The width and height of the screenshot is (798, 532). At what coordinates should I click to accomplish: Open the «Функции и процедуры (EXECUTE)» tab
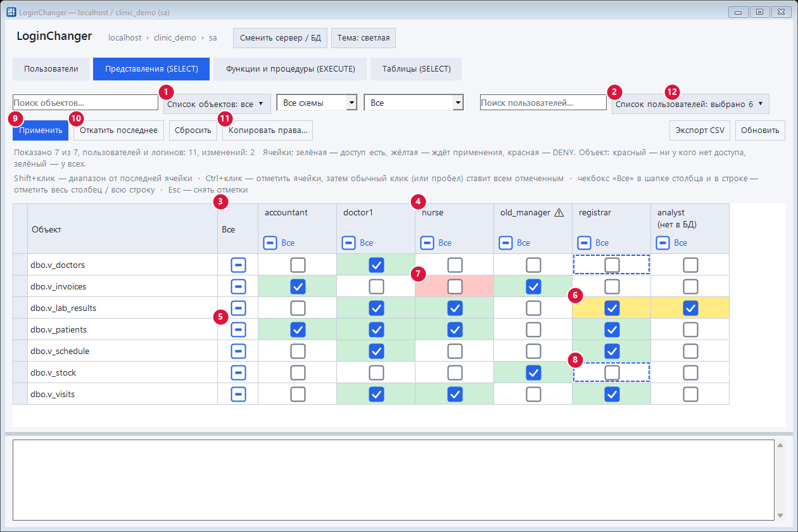pos(290,69)
